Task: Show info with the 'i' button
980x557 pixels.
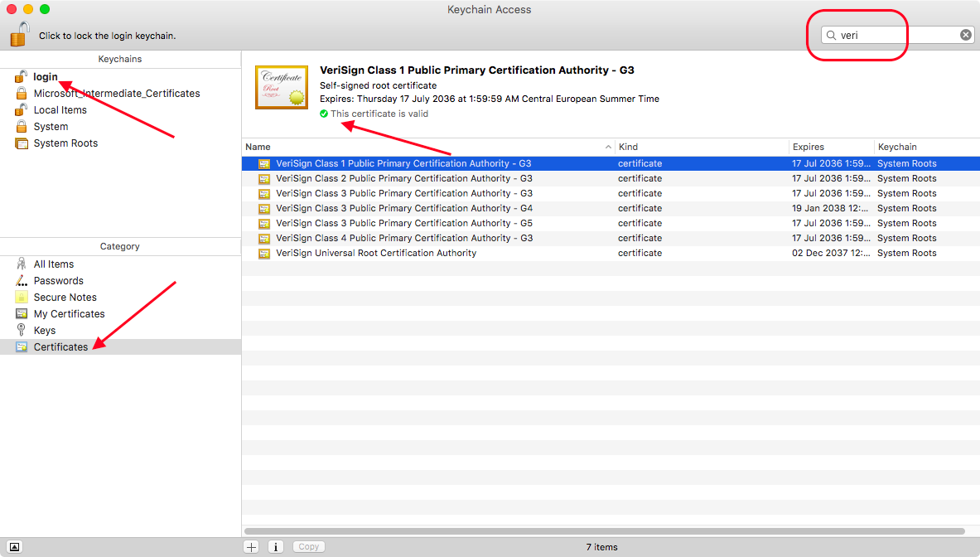Action: [x=276, y=547]
